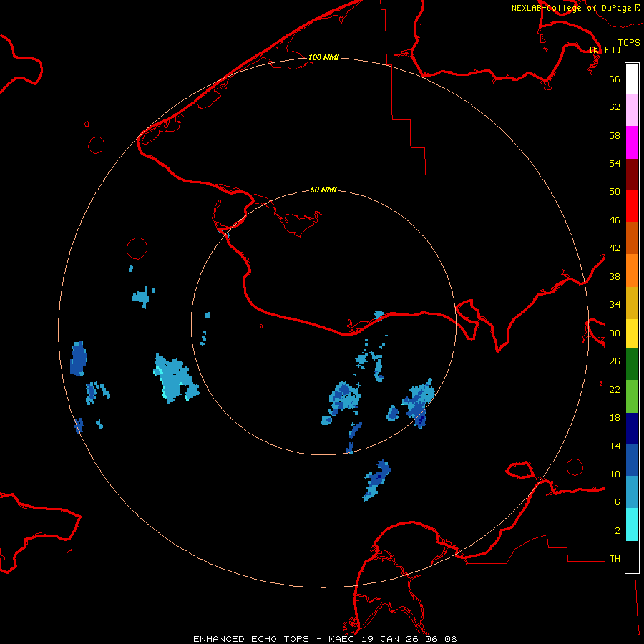Click the "62" legend value

pos(615,107)
